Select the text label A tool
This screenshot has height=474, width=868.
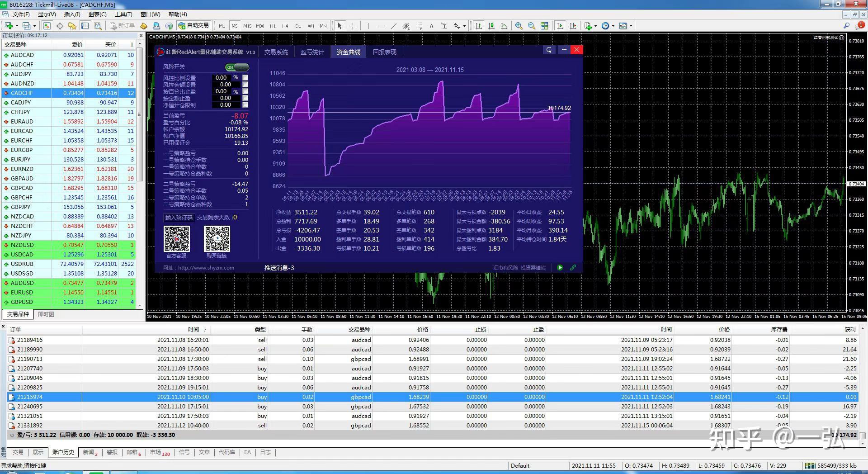click(431, 26)
